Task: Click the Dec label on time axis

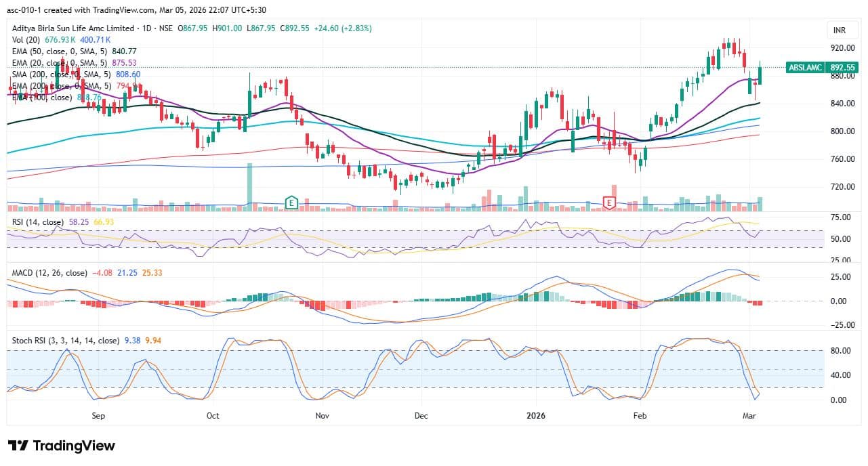Action: 421,415
